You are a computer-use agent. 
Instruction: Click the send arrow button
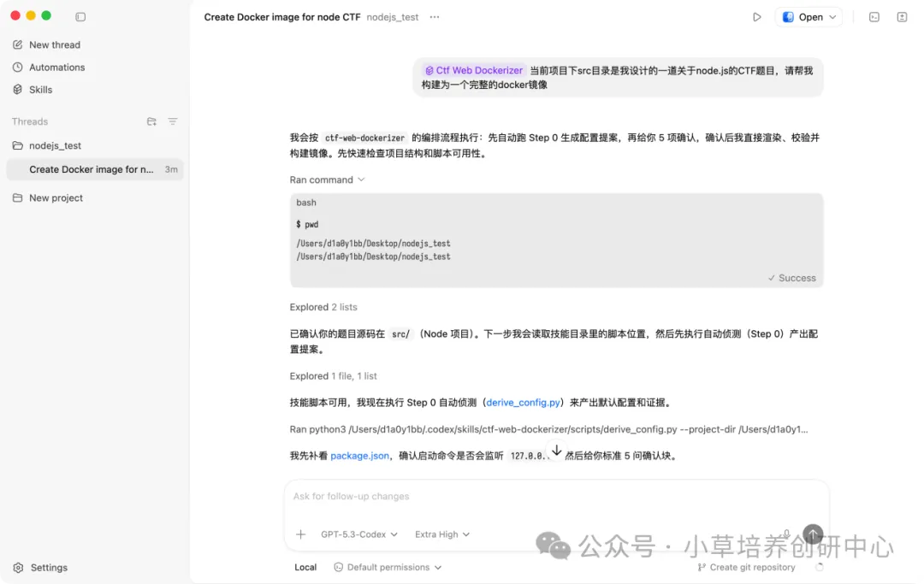[813, 534]
